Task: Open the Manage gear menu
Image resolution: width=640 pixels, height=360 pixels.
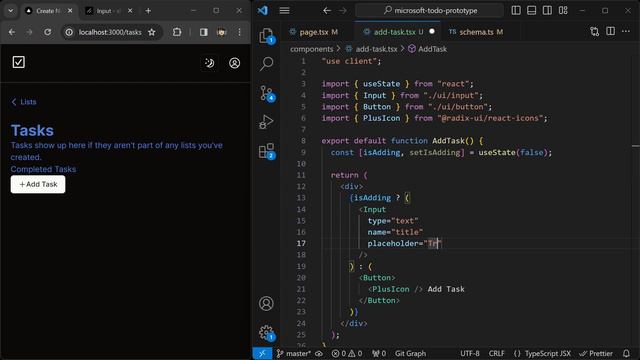Action: click(x=266, y=332)
